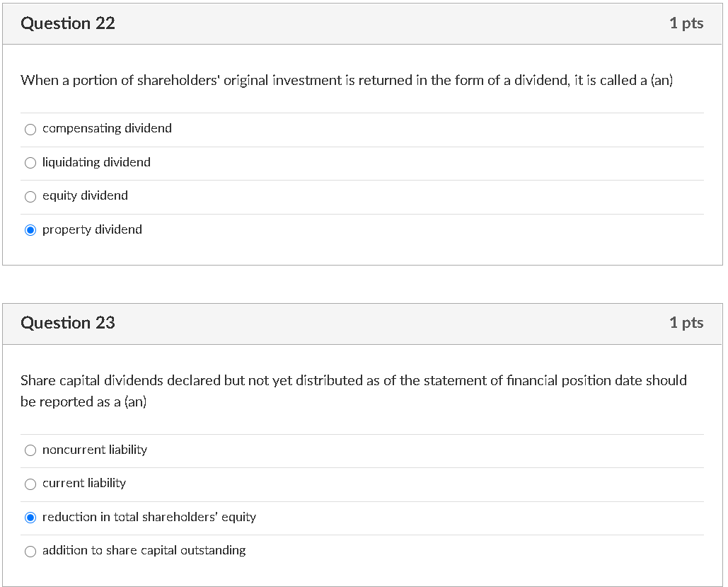Choose the equity dividend option
Image resolution: width=728 pixels, height=587 pixels.
pos(30,196)
